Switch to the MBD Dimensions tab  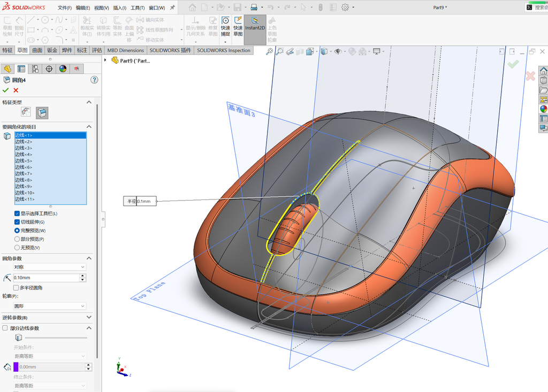[x=125, y=50]
